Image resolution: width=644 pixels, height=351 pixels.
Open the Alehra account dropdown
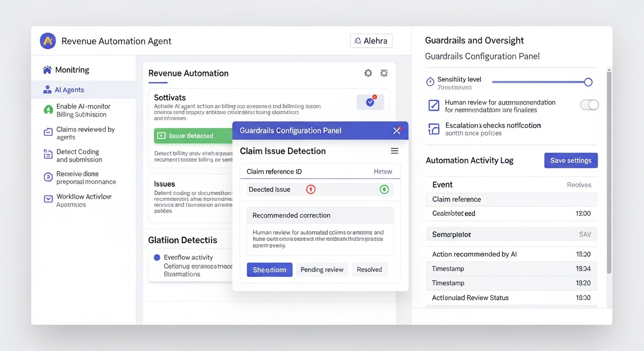click(371, 41)
